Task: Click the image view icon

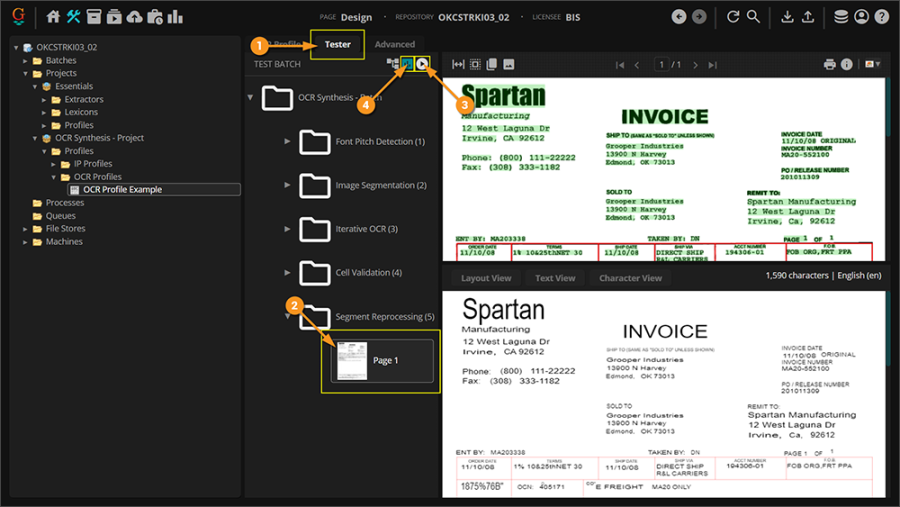Action: (x=509, y=64)
